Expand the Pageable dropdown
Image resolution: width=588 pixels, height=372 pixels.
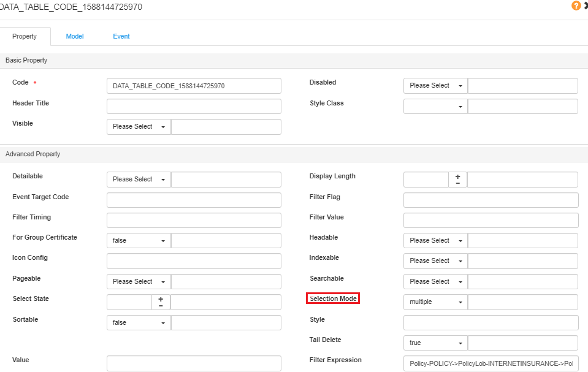139,282
